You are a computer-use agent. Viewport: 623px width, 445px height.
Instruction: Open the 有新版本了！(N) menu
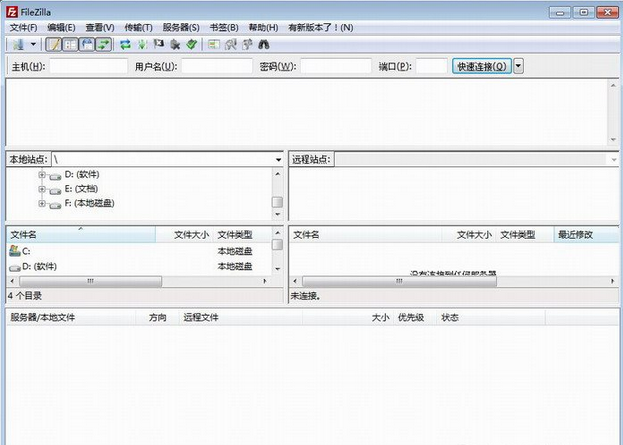pyautogui.click(x=321, y=27)
